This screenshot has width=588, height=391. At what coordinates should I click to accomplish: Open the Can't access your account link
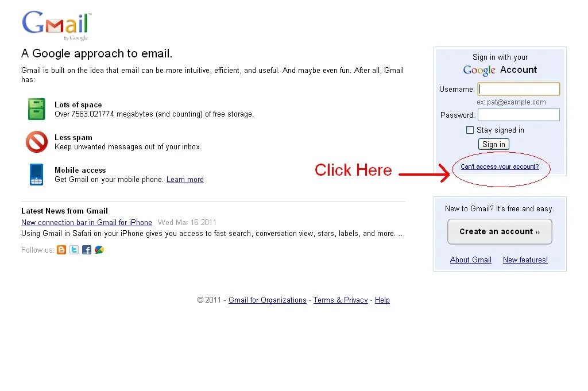[x=500, y=167]
